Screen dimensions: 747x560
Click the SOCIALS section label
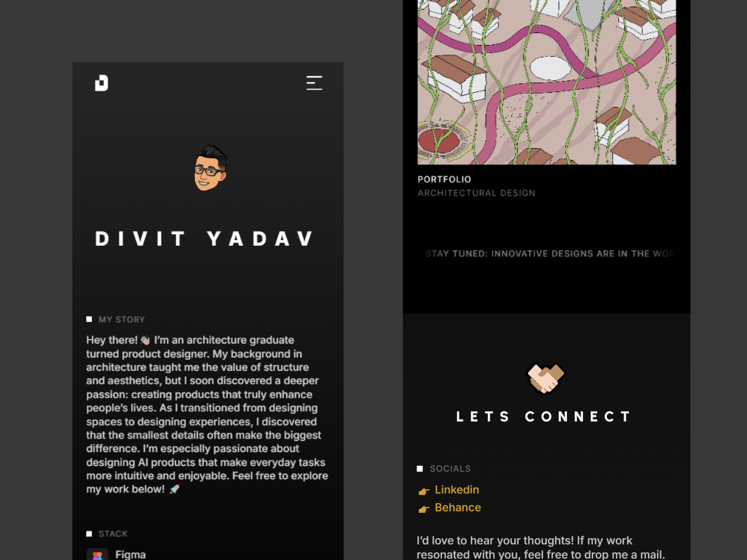(x=450, y=469)
